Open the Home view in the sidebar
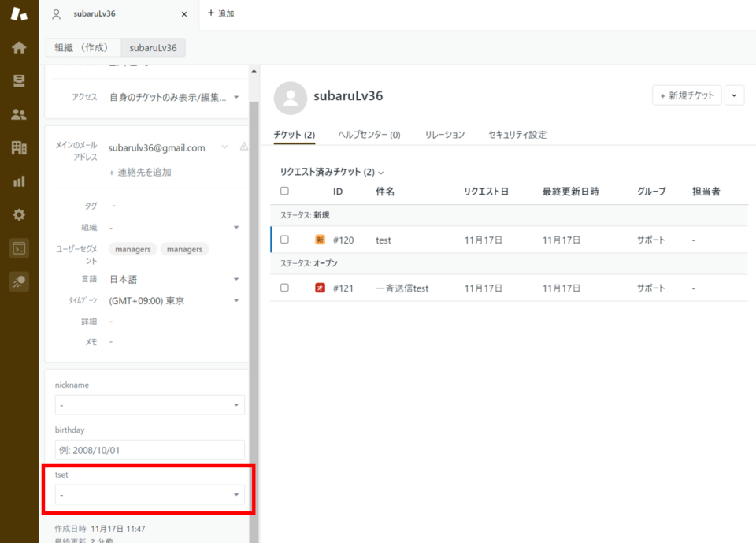 [x=19, y=47]
